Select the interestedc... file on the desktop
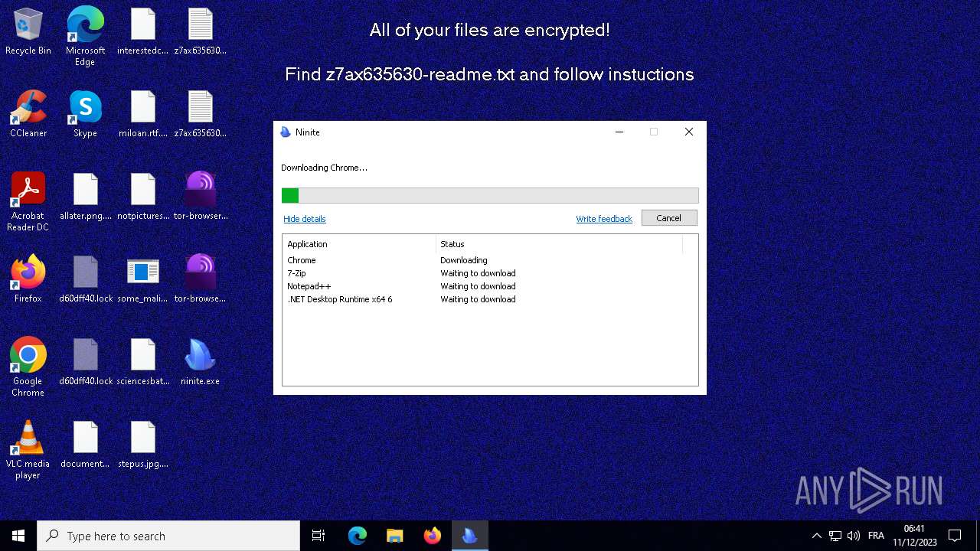The height and width of the screenshot is (551, 980). coord(142,32)
